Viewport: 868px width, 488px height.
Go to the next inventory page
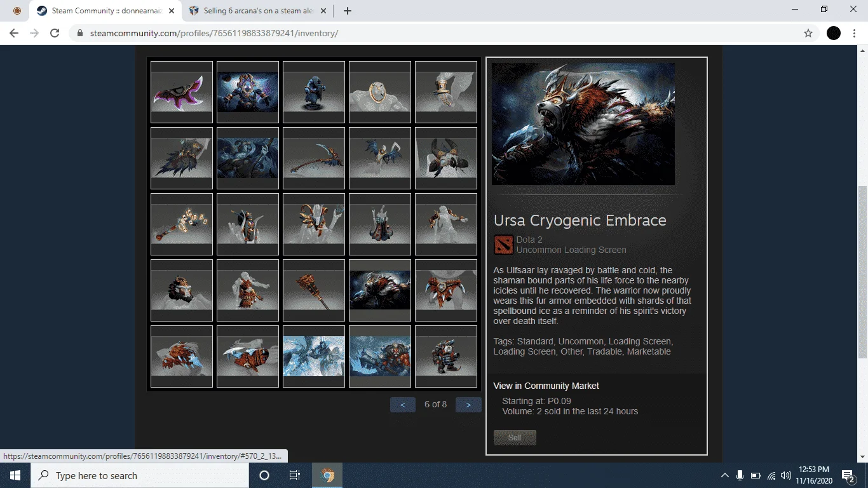468,404
